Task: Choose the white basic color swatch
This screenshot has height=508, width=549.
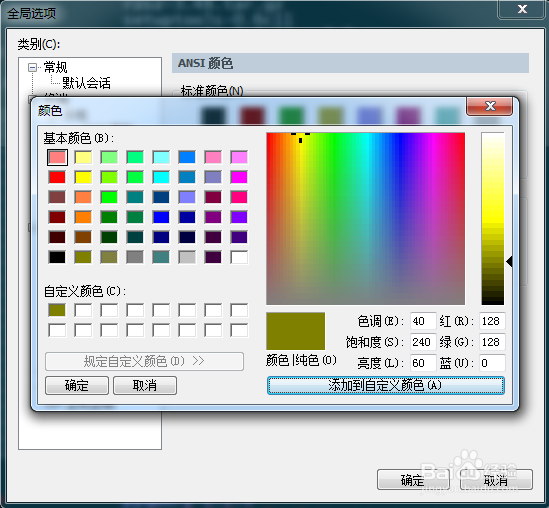Action: [x=239, y=257]
